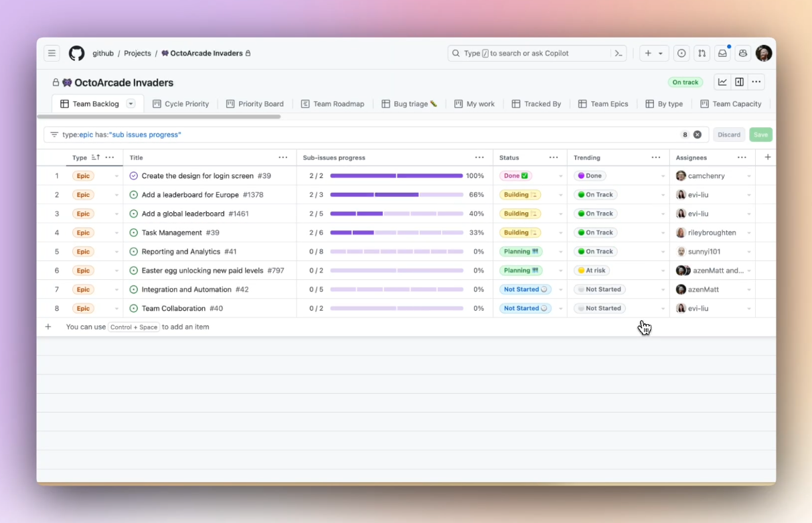The width and height of the screenshot is (812, 523).
Task: Open project Insights via the chart icon
Action: coord(722,81)
